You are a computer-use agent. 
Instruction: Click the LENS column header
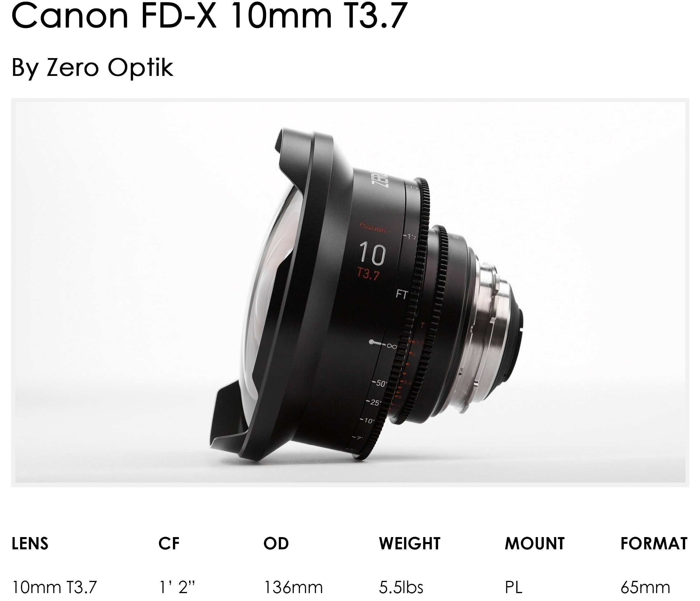click(x=30, y=543)
